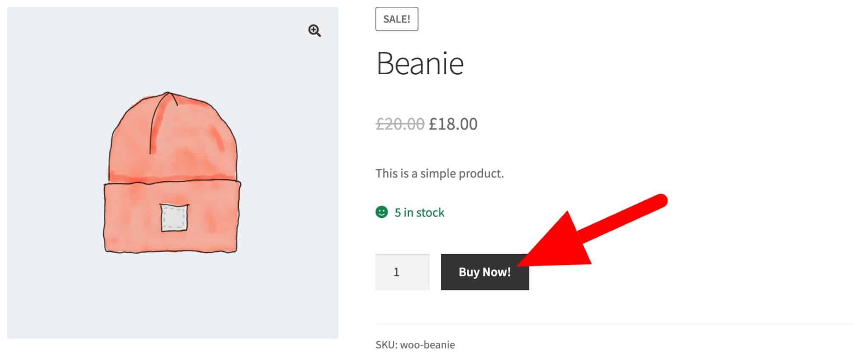Click the crossed-out £20.00 price
The width and height of the screenshot is (868, 356).
click(x=400, y=124)
